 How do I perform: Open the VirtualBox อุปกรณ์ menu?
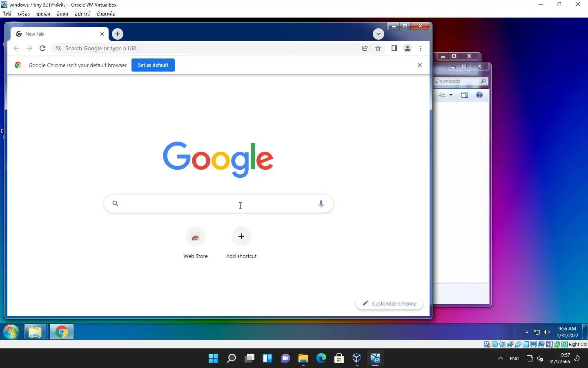[x=82, y=14]
